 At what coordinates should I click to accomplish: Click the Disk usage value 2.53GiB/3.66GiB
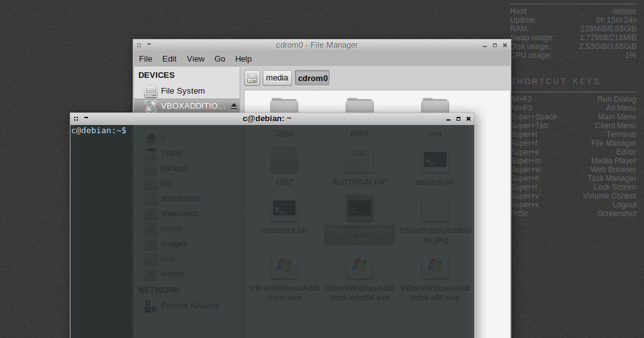click(608, 46)
